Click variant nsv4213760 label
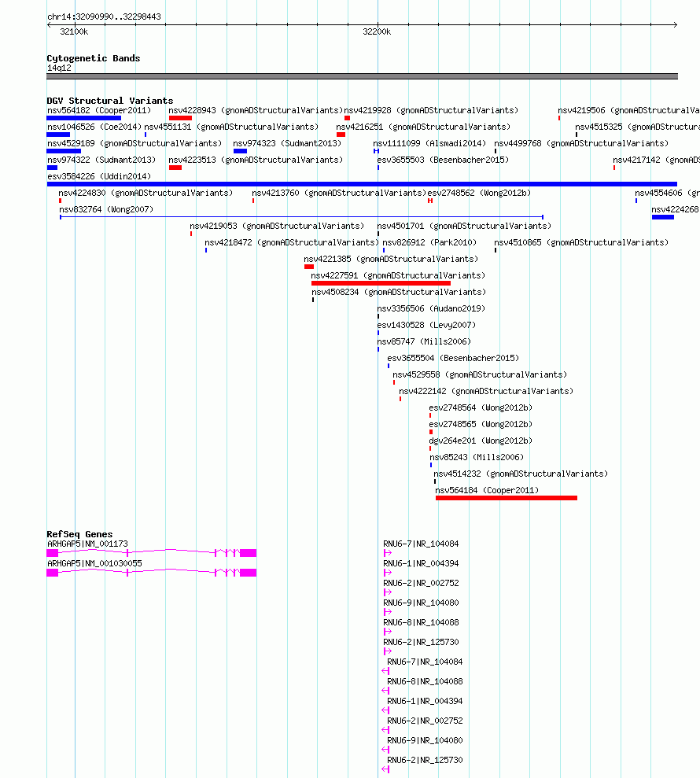The height and width of the screenshot is (778, 700). tap(339, 193)
